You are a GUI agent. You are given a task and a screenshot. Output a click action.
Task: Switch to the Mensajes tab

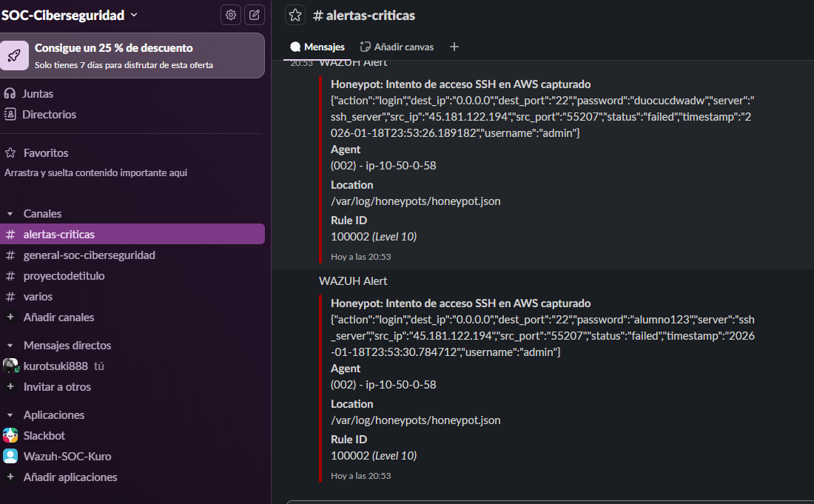click(317, 47)
